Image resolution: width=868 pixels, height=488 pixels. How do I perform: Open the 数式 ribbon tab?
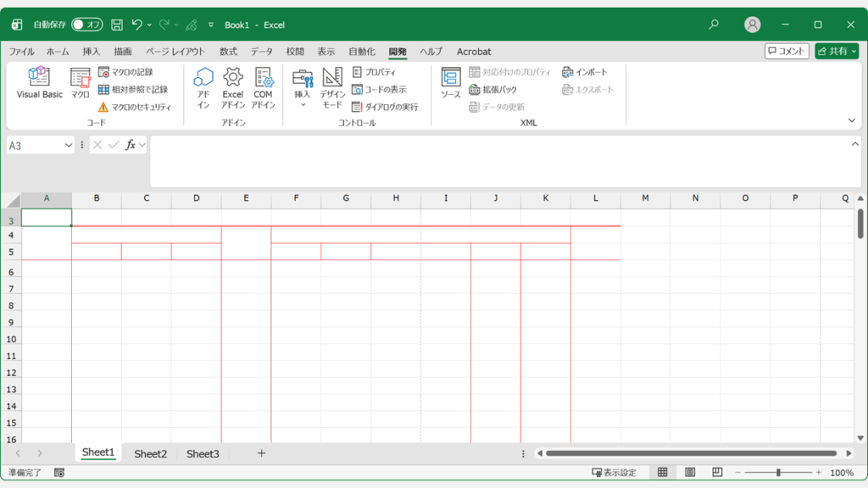click(x=228, y=52)
